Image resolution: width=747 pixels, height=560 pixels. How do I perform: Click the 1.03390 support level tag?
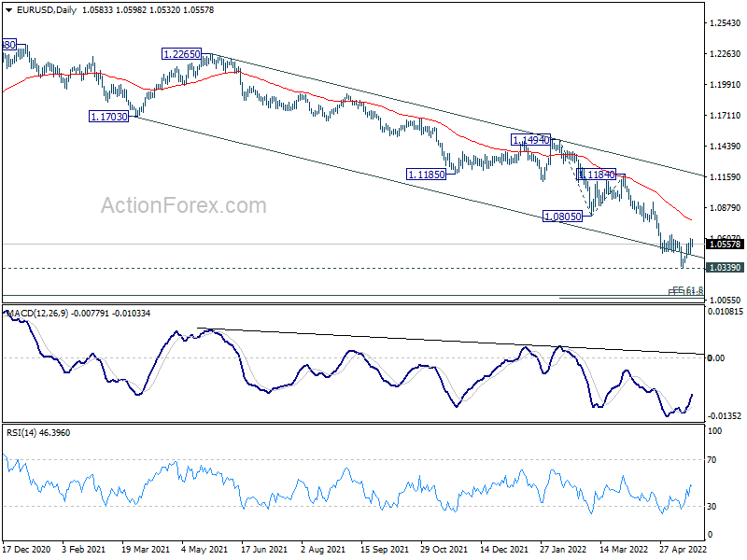click(726, 268)
